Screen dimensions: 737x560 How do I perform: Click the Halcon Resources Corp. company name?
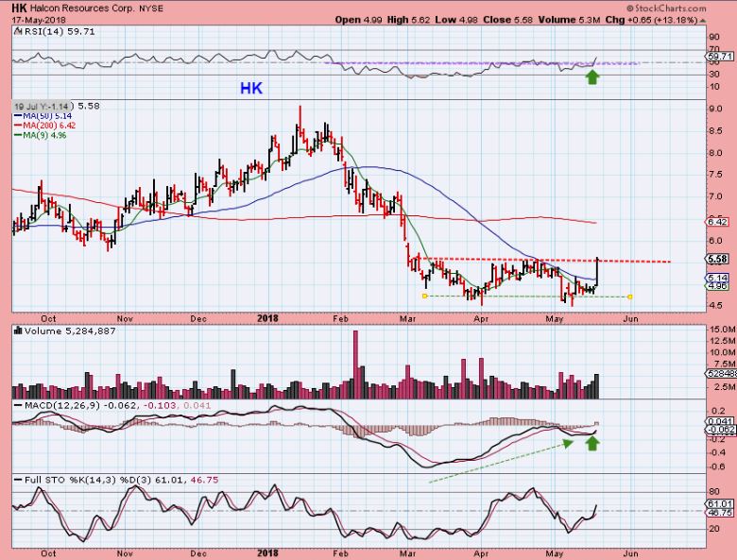click(x=82, y=8)
